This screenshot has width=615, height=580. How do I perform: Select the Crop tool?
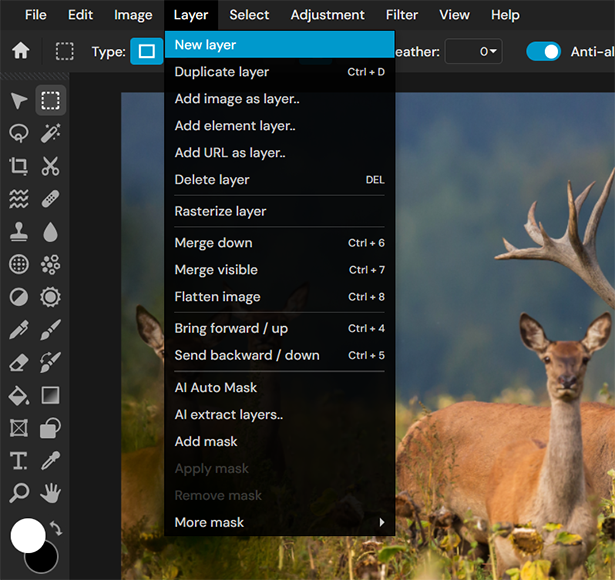pos(18,166)
